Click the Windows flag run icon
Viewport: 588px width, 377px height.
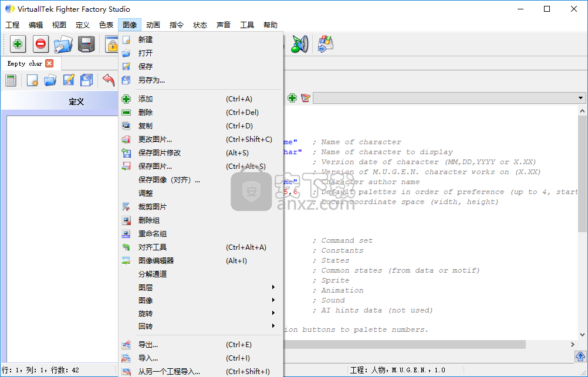pyautogui.click(x=325, y=44)
